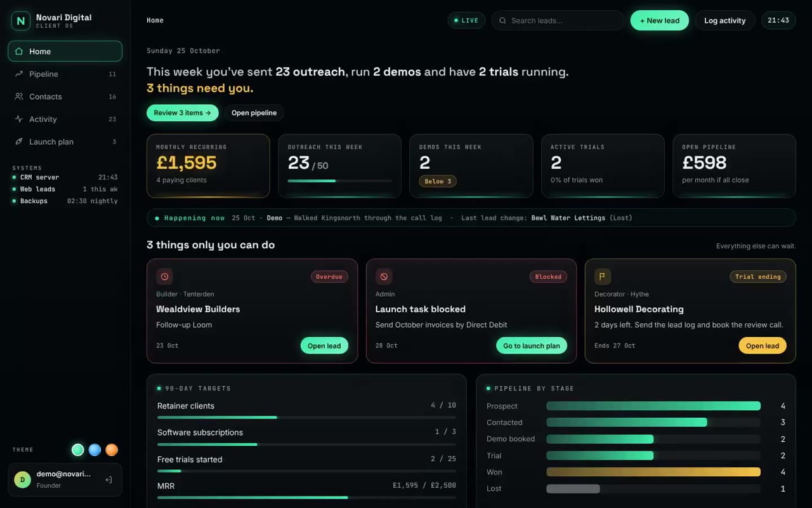Open lead for Wealdview Builders
This screenshot has width=812, height=508.
(324, 345)
